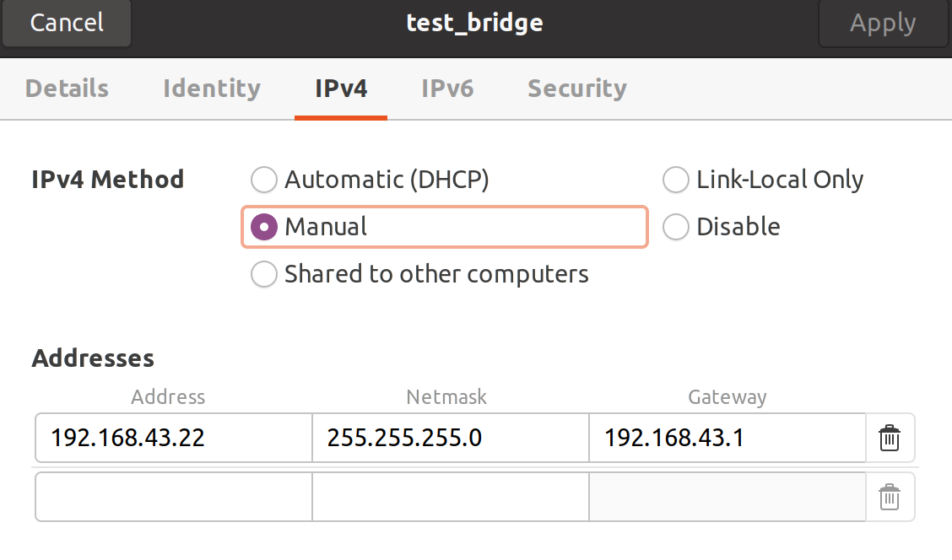Go to the IPv6 tab
This screenshot has width=952, height=560.
[447, 89]
